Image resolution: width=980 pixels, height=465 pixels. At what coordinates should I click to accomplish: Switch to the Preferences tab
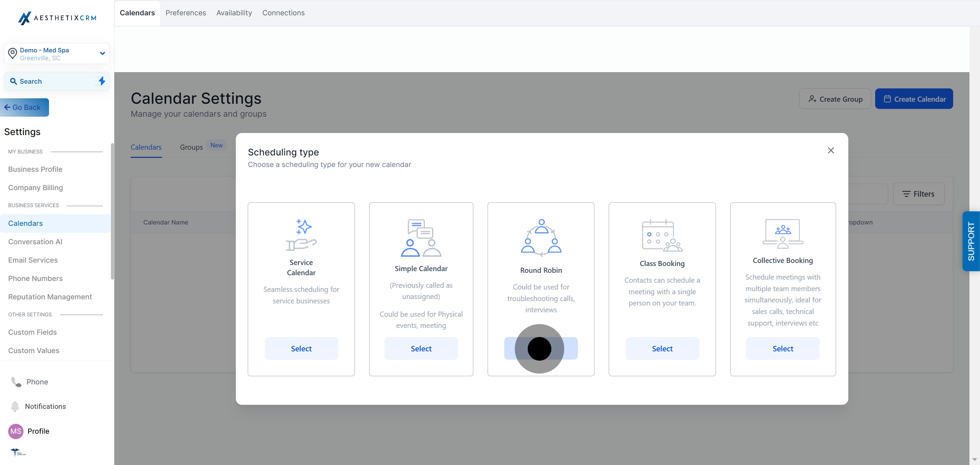pyautogui.click(x=186, y=13)
